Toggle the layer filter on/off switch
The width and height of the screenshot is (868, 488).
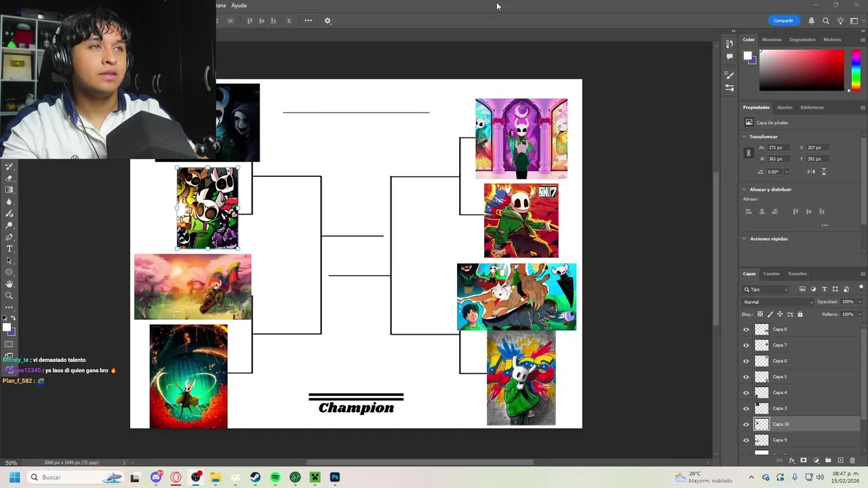(x=861, y=288)
